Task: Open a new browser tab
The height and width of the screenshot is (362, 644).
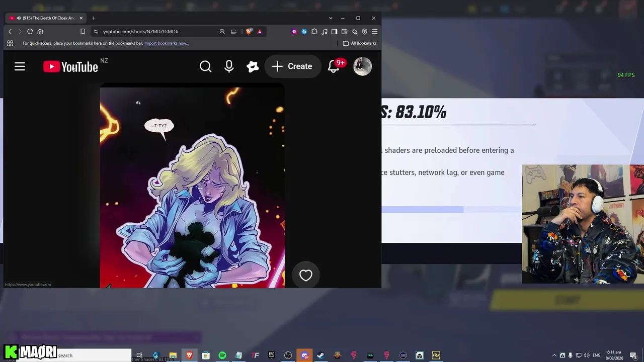Action: (94, 18)
